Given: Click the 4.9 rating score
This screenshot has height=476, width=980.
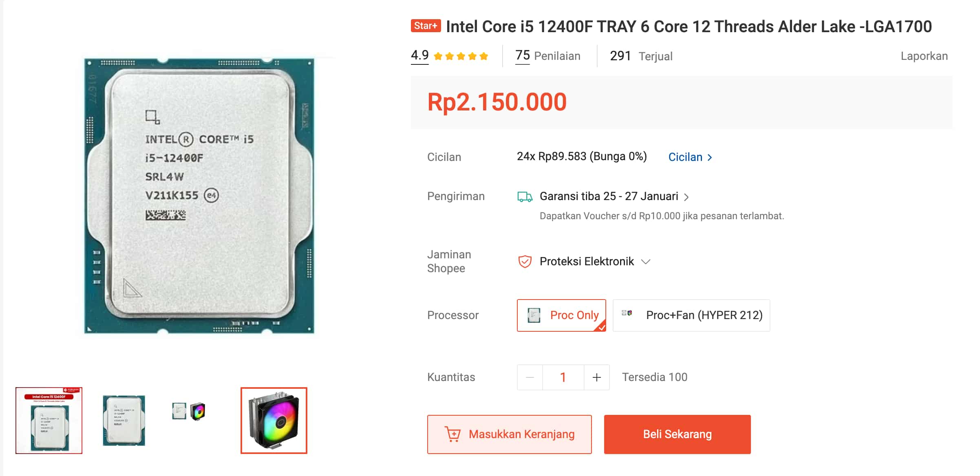Looking at the screenshot, I should click(x=419, y=55).
